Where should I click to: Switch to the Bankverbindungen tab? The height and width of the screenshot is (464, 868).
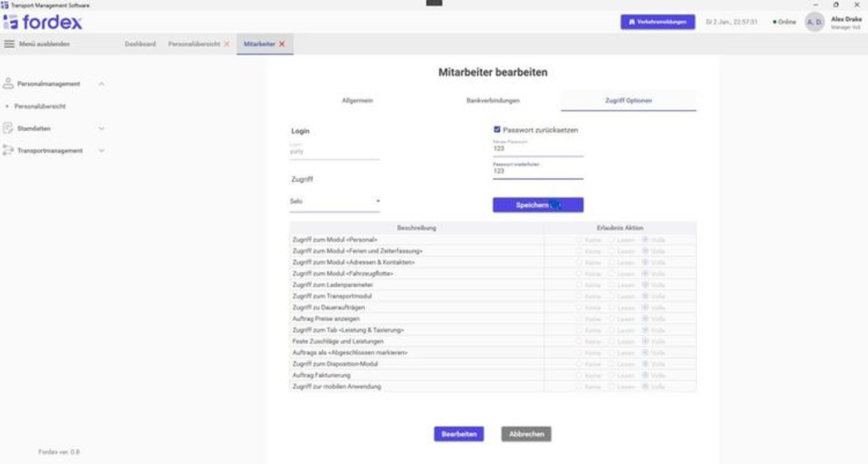492,101
